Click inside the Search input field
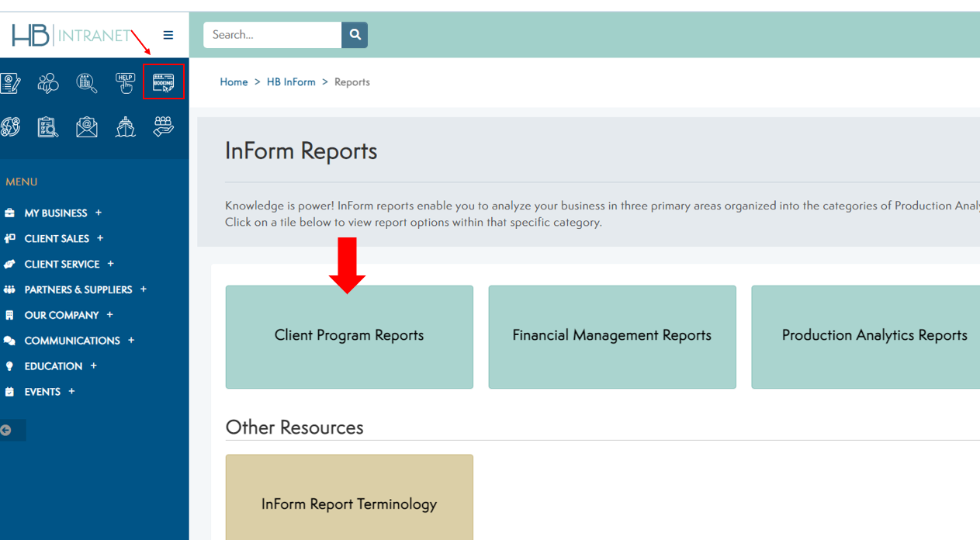This screenshot has height=540, width=980. 272,35
